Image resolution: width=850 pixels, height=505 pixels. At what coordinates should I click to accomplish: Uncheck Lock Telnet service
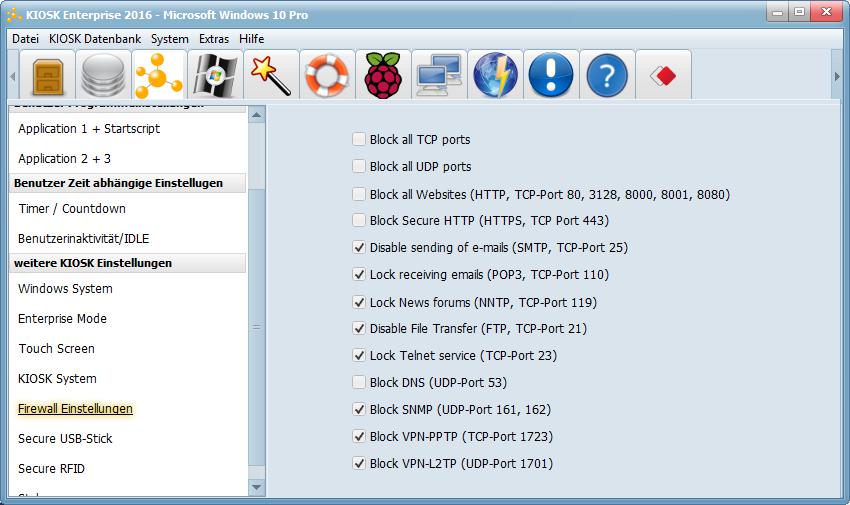click(x=359, y=355)
